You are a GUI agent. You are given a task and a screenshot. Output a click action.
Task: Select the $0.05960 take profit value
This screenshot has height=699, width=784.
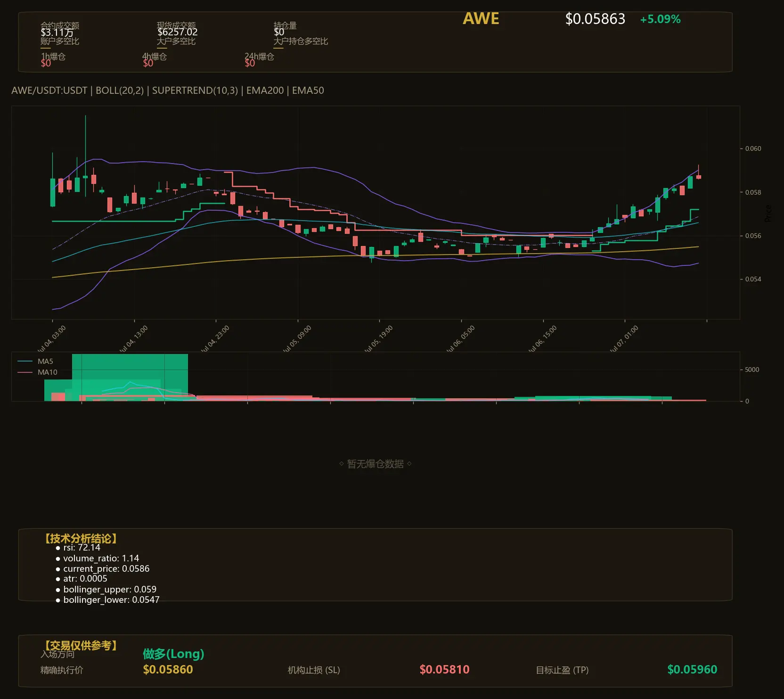point(692,669)
